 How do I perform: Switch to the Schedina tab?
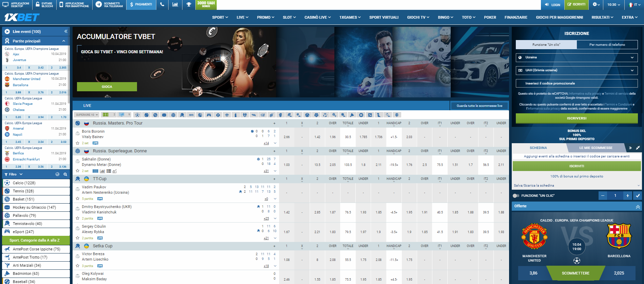click(x=539, y=148)
